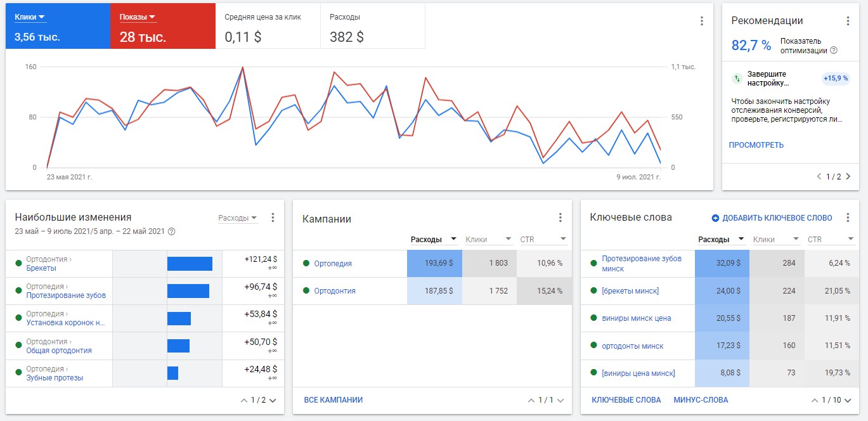Click the date range help icon
This screenshot has height=421, width=868.
pyautogui.click(x=171, y=231)
